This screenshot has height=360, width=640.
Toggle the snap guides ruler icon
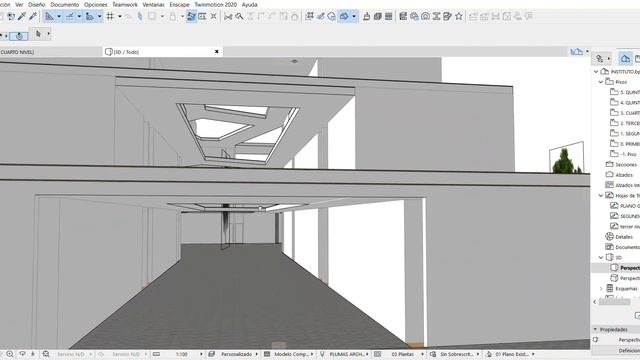click(x=70, y=16)
